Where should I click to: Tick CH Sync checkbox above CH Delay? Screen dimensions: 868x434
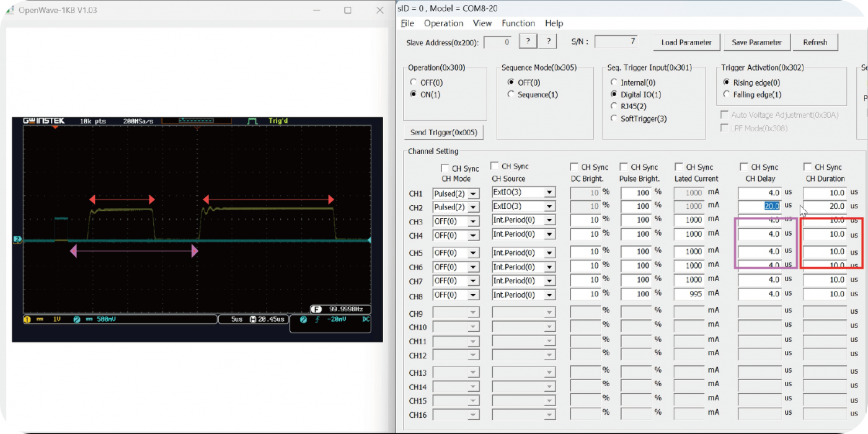click(744, 167)
